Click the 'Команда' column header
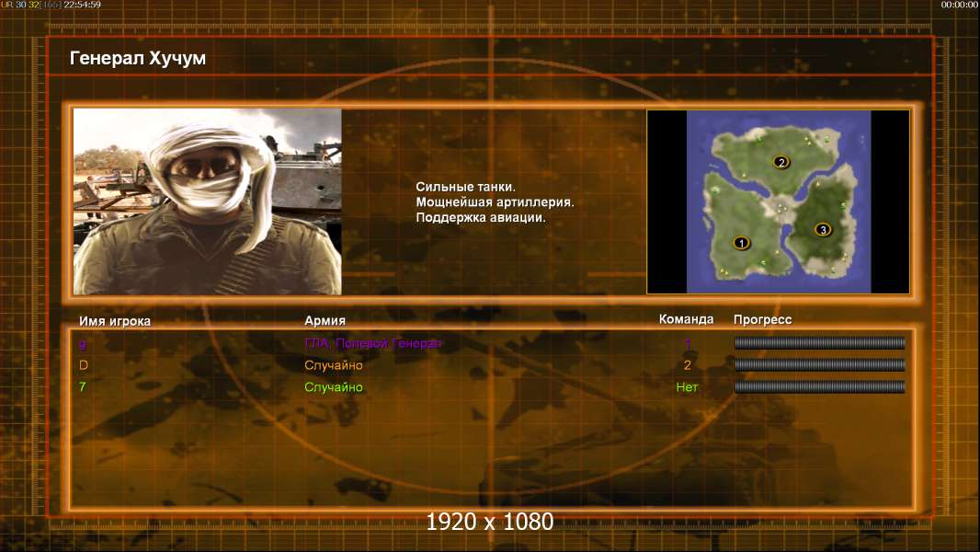The height and width of the screenshot is (552, 980). click(686, 319)
